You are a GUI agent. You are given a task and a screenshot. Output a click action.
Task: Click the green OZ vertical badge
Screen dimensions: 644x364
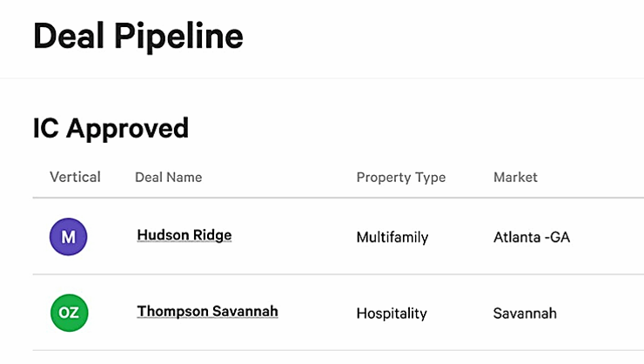(x=69, y=313)
